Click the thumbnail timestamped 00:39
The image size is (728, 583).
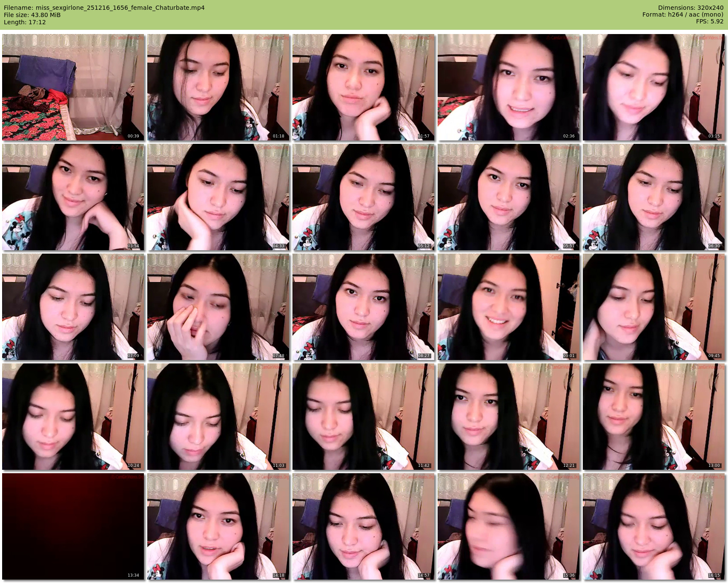click(73, 87)
